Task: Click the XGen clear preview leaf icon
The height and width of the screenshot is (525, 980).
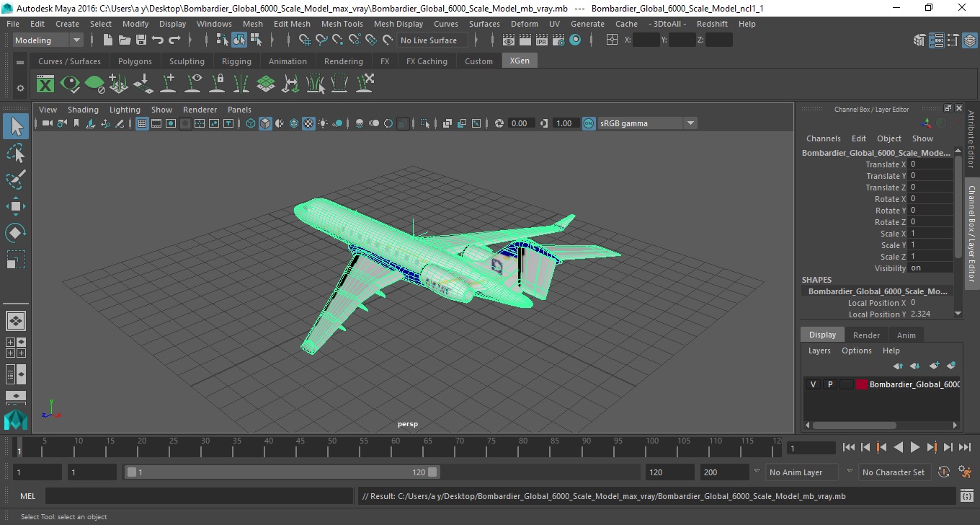Action: pyautogui.click(x=94, y=84)
